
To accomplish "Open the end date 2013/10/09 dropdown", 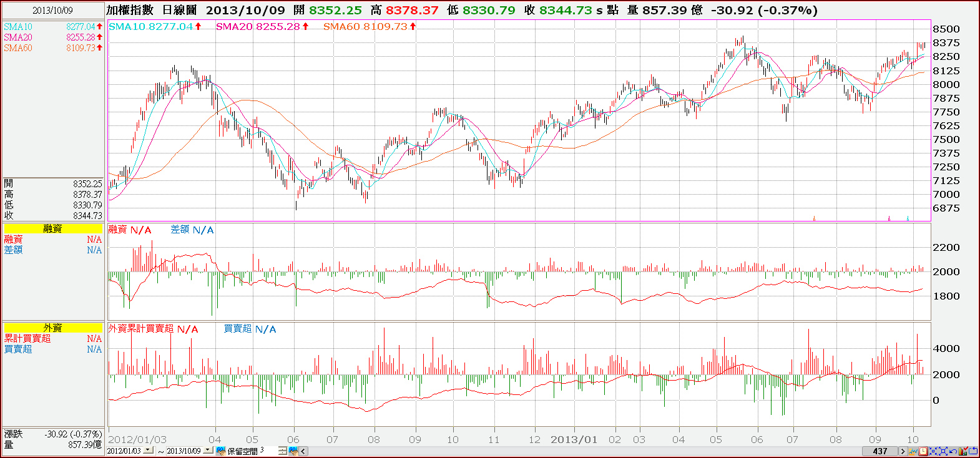I will tap(207, 450).
